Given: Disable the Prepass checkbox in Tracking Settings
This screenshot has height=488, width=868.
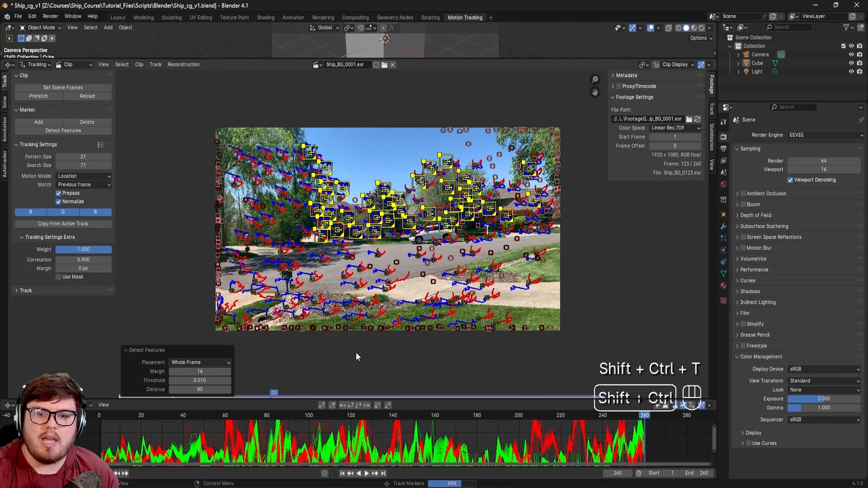Looking at the screenshot, I should click(58, 193).
